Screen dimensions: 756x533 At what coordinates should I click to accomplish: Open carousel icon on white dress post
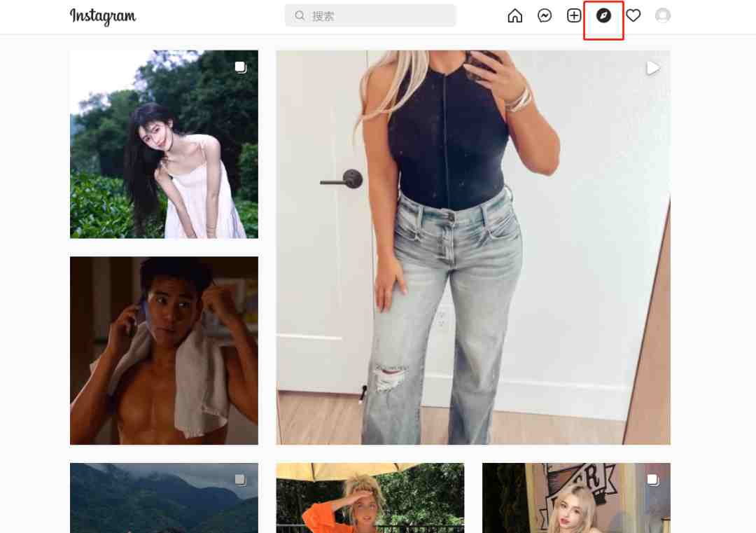coord(241,67)
